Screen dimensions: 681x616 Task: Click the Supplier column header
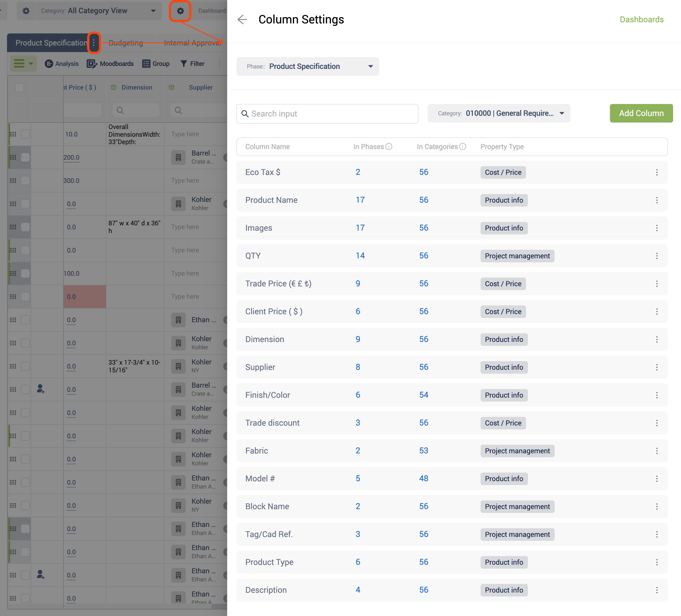click(201, 88)
